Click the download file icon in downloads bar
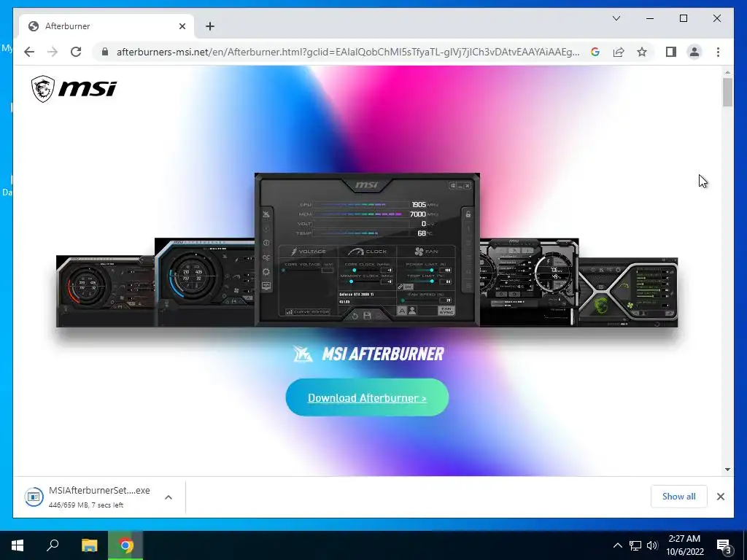This screenshot has height=560, width=747. click(x=34, y=497)
